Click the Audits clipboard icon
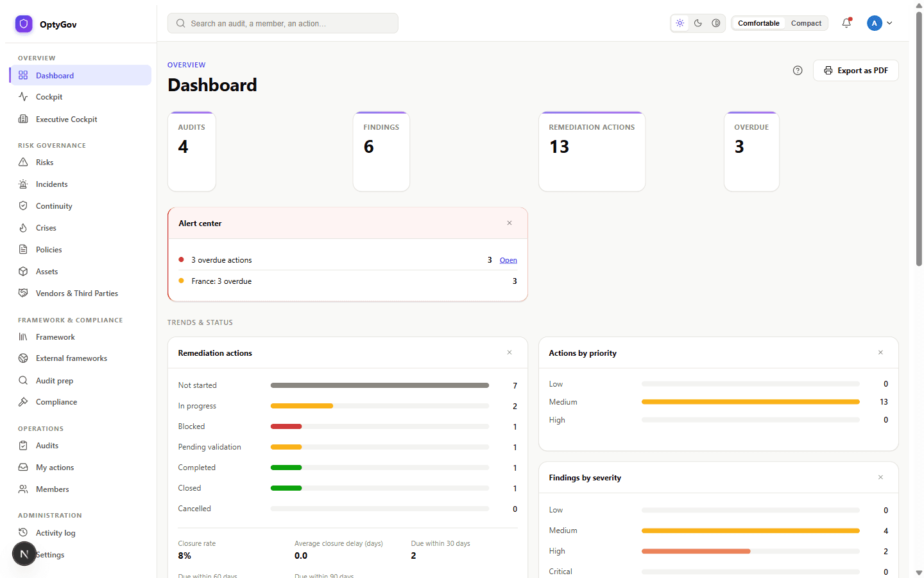The height and width of the screenshot is (578, 924). [23, 446]
